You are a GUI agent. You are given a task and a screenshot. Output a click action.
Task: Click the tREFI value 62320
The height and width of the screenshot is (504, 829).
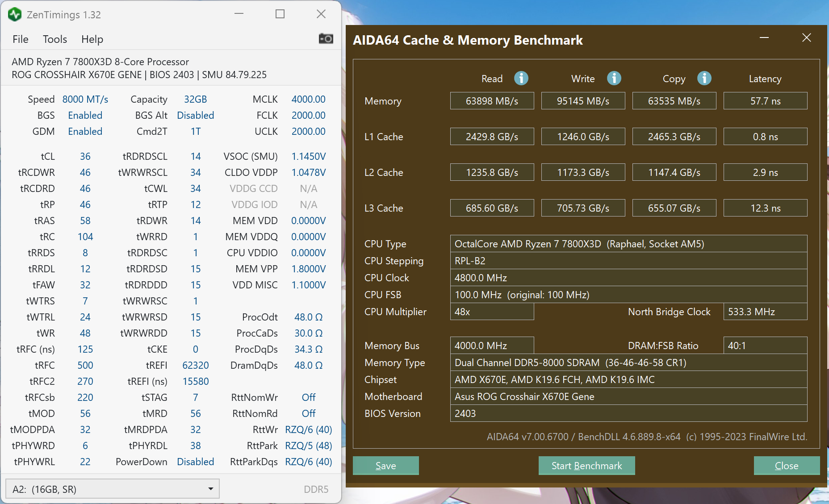coord(196,365)
